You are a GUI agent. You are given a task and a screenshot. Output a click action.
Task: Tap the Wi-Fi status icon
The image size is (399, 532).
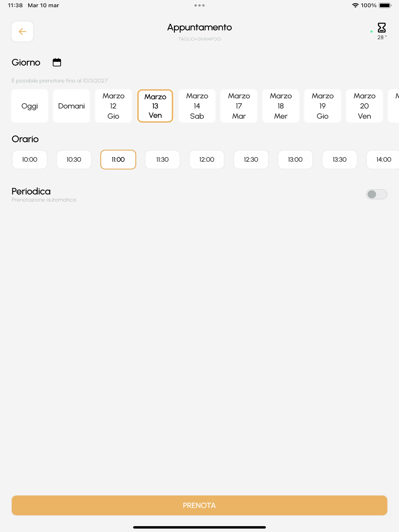pos(355,5)
